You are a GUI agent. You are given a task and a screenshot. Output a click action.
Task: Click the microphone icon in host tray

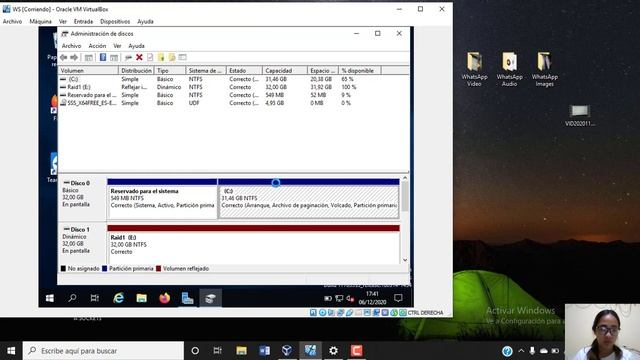532,351
